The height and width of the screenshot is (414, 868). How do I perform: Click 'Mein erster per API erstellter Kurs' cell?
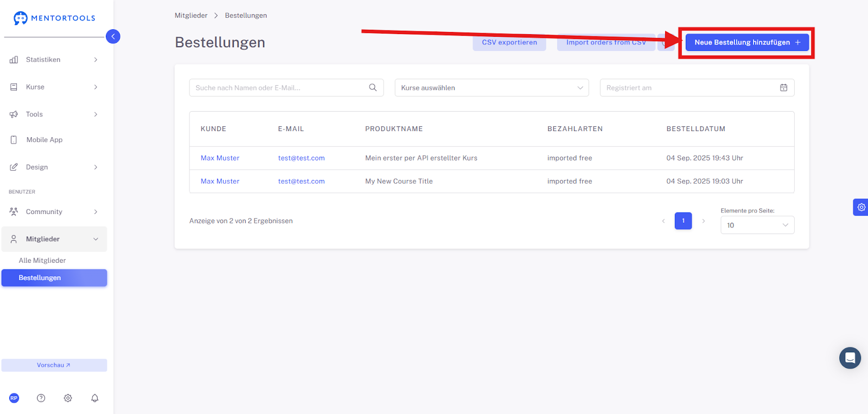(421, 158)
